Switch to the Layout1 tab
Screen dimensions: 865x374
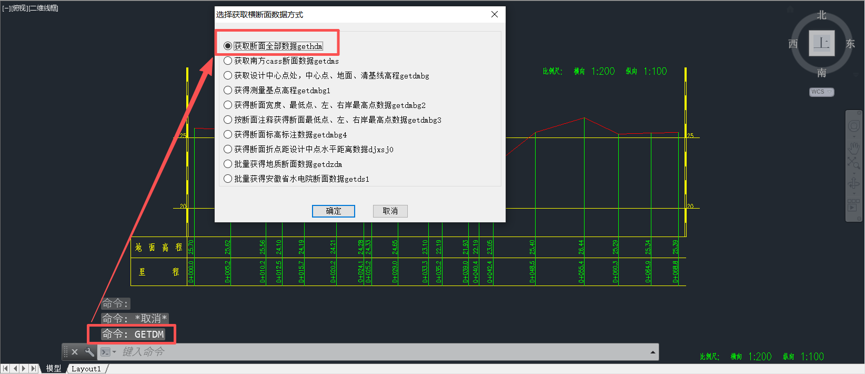[x=87, y=368]
